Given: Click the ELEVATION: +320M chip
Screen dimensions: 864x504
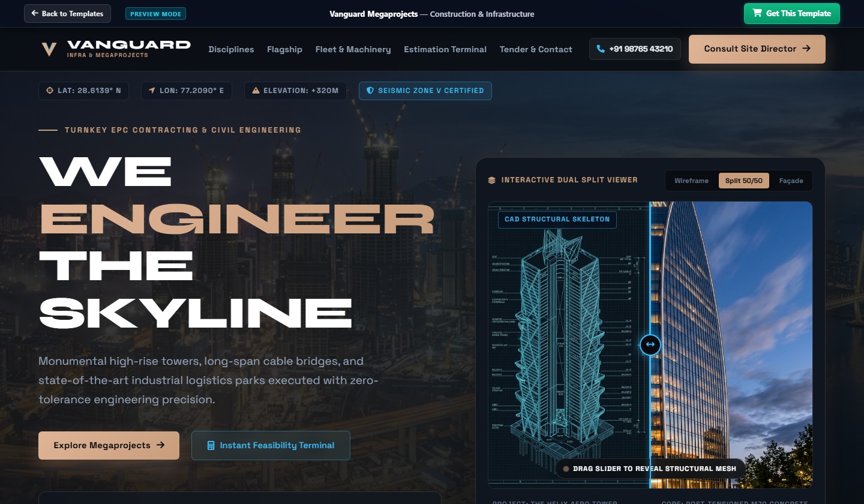Looking at the screenshot, I should pyautogui.click(x=295, y=91).
